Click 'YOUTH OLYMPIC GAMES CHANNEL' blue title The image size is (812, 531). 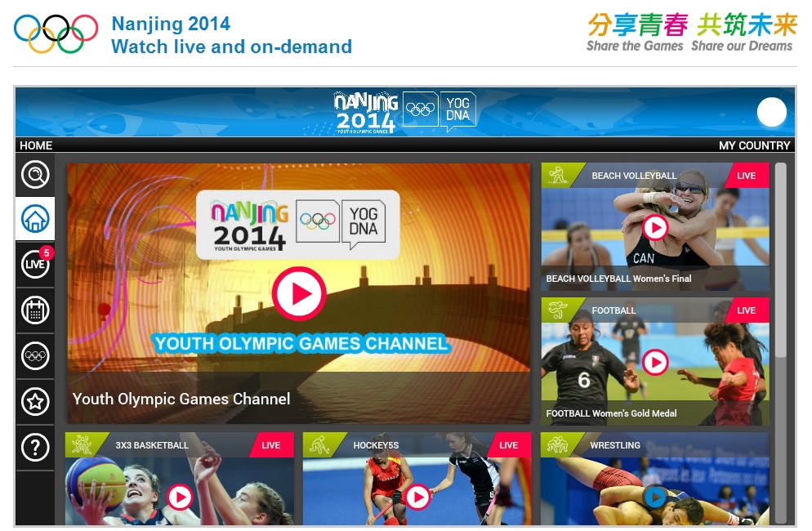coord(301,343)
